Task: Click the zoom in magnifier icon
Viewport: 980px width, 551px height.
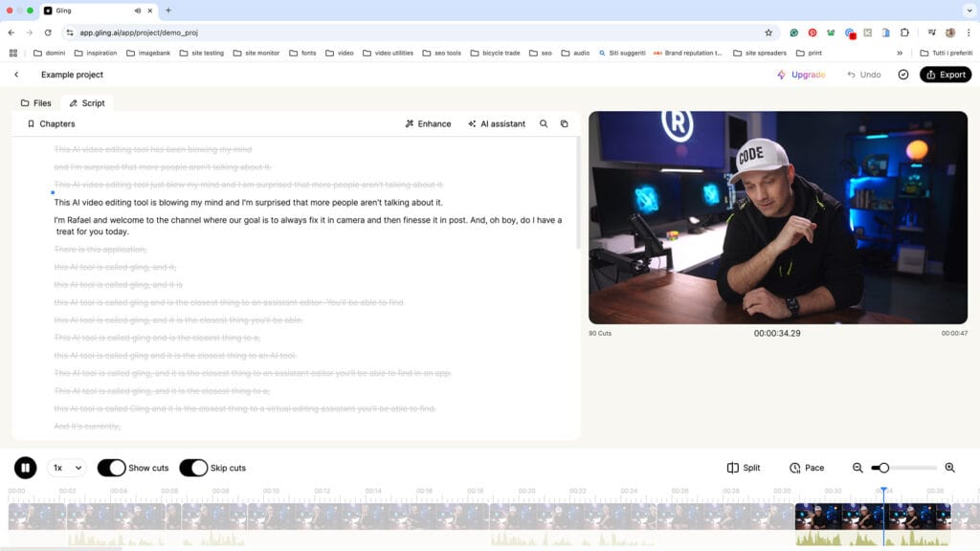Action: pyautogui.click(x=949, y=468)
